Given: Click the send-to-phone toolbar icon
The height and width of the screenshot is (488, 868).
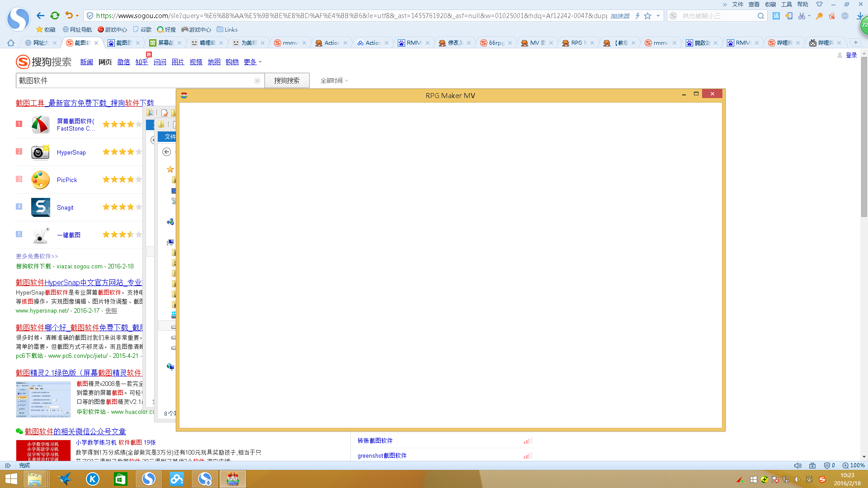Looking at the screenshot, I should [x=789, y=16].
